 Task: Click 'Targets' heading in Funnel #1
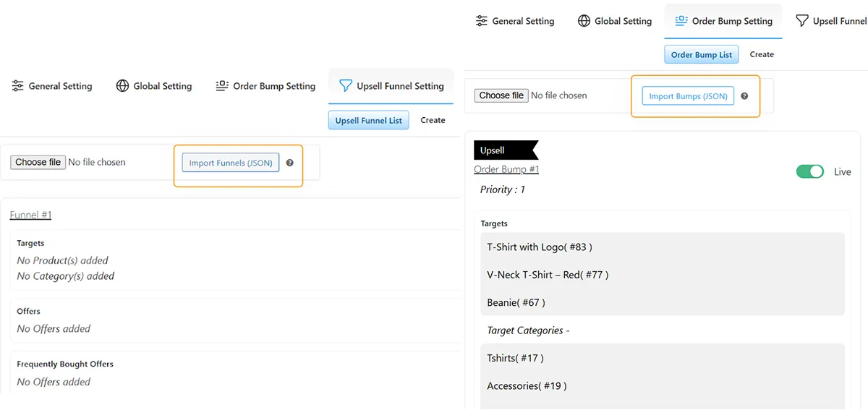(30, 243)
